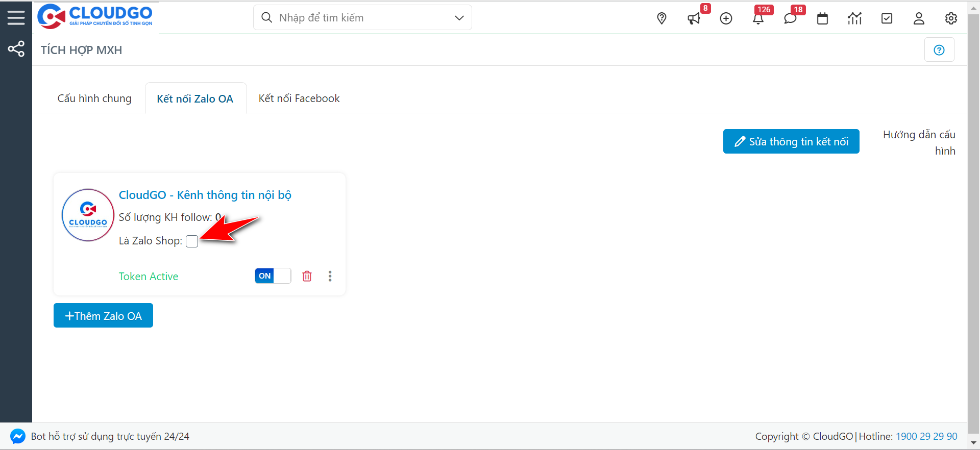This screenshot has height=450, width=980.
Task: Switch to 'Kết nối Facebook' tab
Action: tap(299, 98)
